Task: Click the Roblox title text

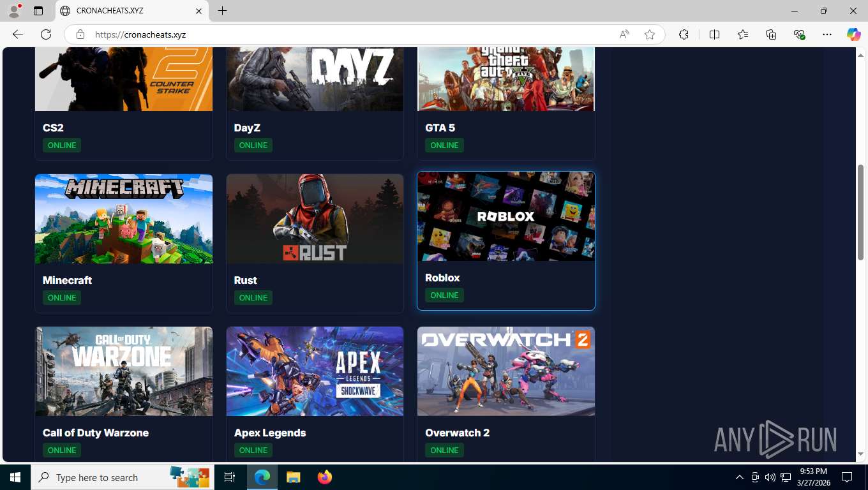Action: [442, 278]
